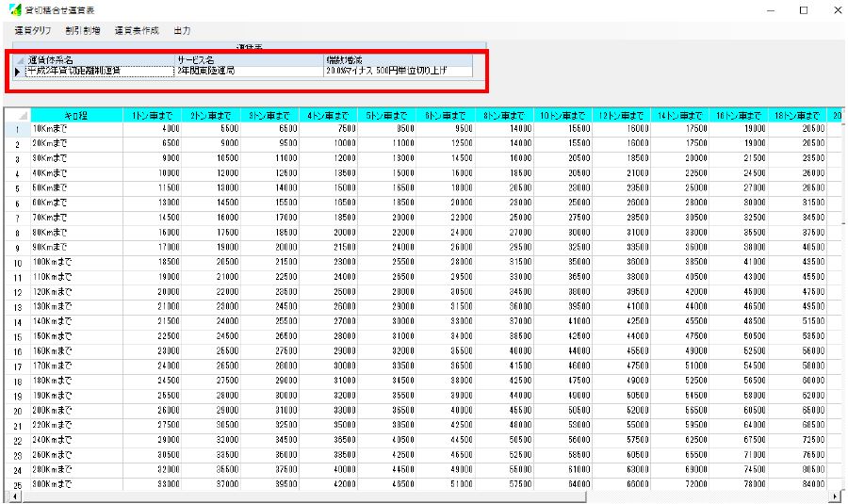Sort by the サービス名 column header

[x=250, y=60]
